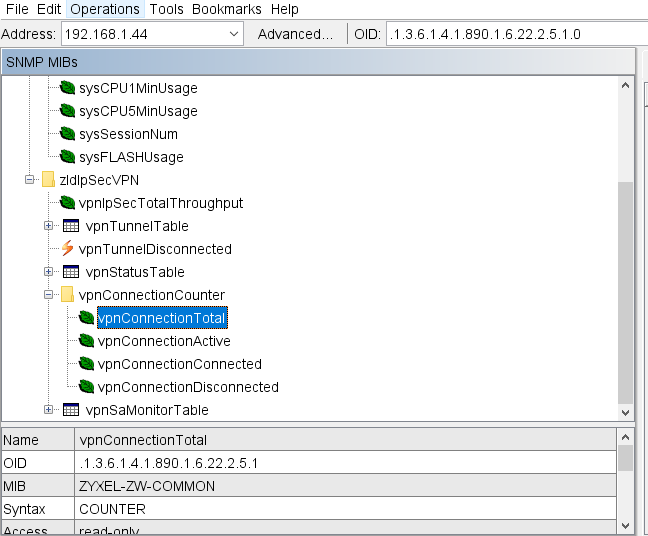Click the zldIpSecVPN folder icon

pyautogui.click(x=48, y=180)
